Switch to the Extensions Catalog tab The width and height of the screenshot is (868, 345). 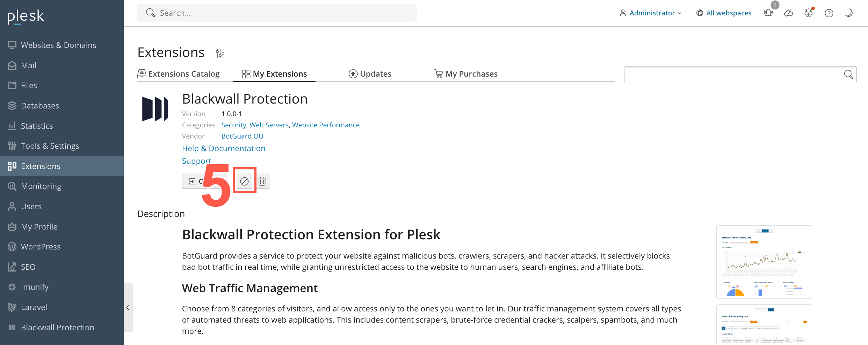[x=179, y=74]
